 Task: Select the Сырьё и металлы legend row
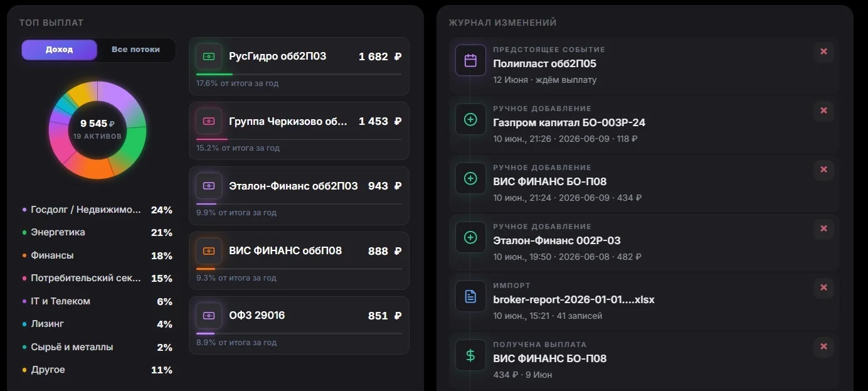97,347
